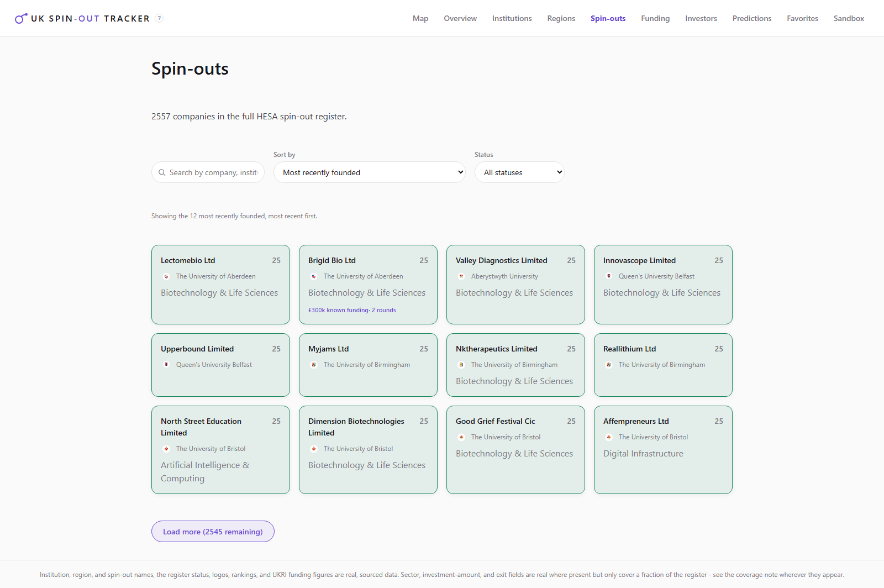Screen dimensions: 884x588
Task: Go to Favorites
Action: pyautogui.click(x=803, y=18)
